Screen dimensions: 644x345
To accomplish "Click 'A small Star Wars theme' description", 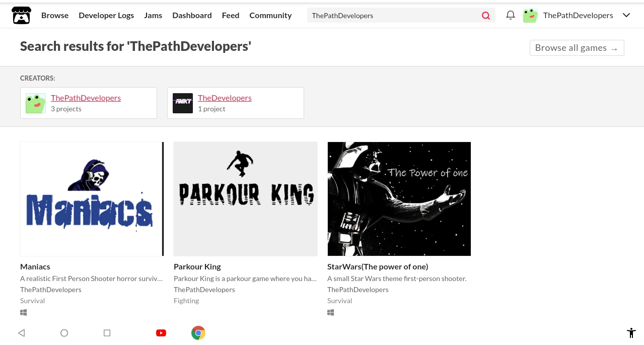I will point(397,279).
